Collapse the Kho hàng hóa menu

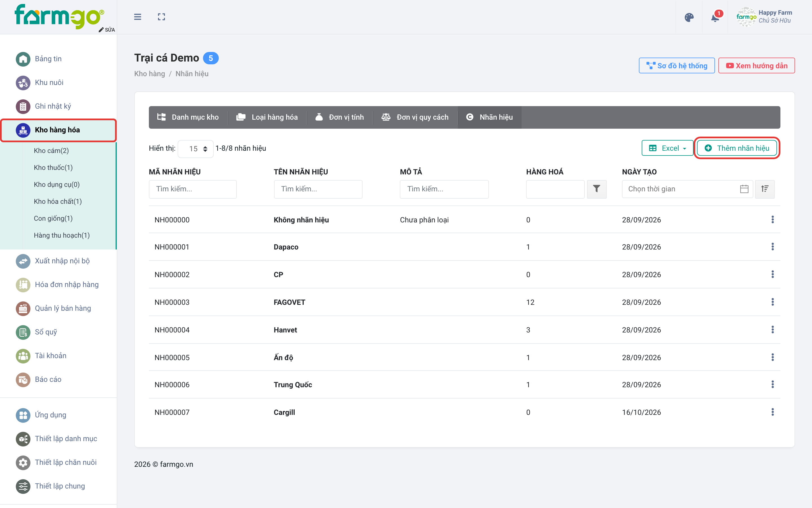point(58,130)
